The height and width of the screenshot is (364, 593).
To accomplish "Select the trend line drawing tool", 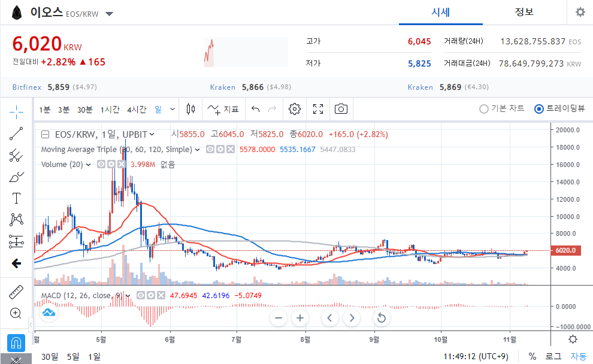I will click(16, 134).
